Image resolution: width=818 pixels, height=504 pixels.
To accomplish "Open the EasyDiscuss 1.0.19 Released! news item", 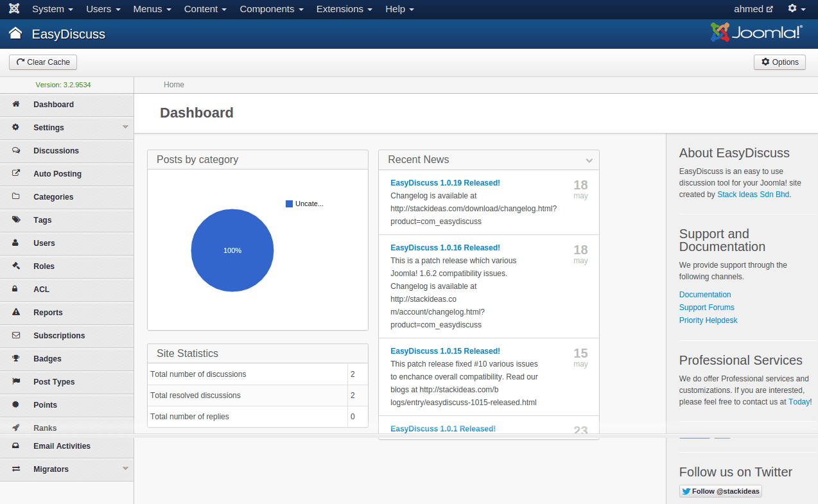I will click(445, 183).
